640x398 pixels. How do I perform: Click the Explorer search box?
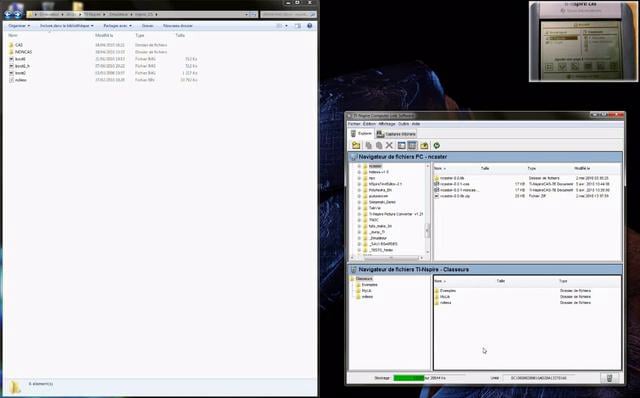(x=288, y=14)
